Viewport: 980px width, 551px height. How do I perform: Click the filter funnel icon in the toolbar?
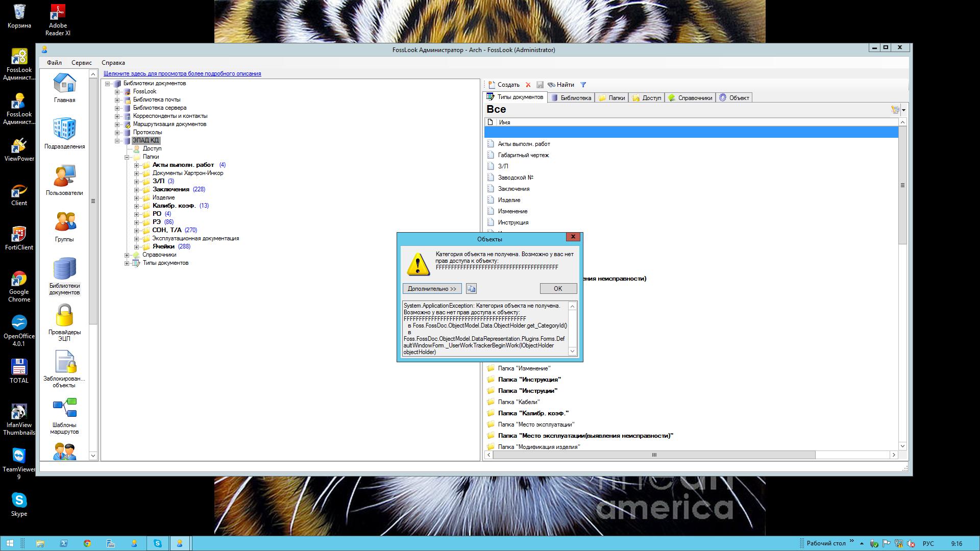click(583, 85)
